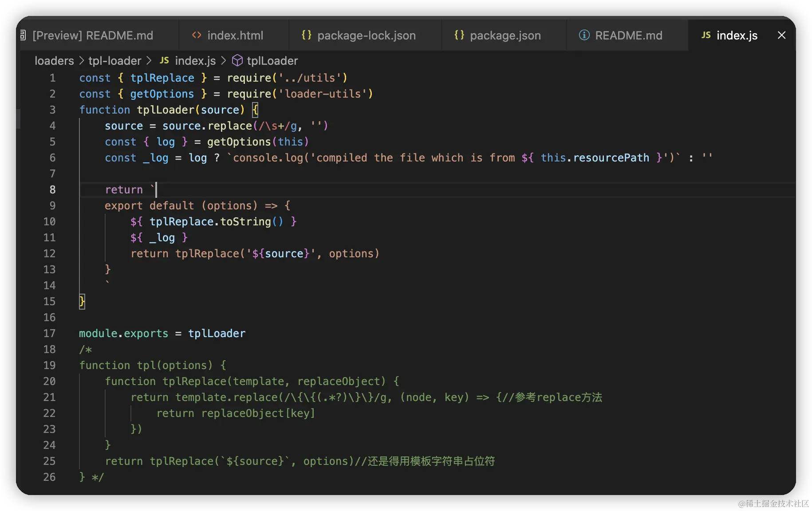The width and height of the screenshot is (812, 511).
Task: Click the cube symbol icon beside tplLoader breadcrumb
Action: point(237,60)
